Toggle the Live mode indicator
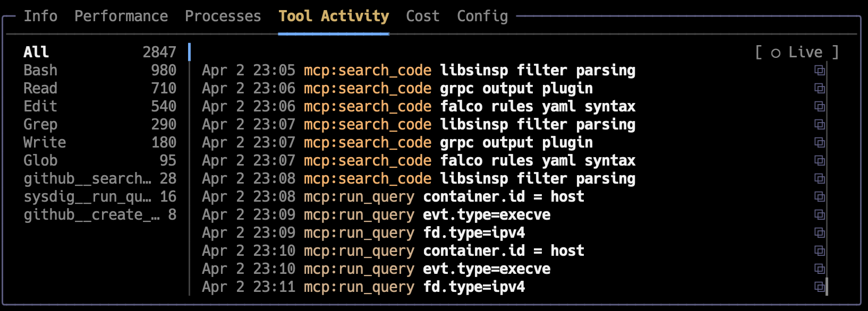The height and width of the screenshot is (311, 868). [797, 52]
